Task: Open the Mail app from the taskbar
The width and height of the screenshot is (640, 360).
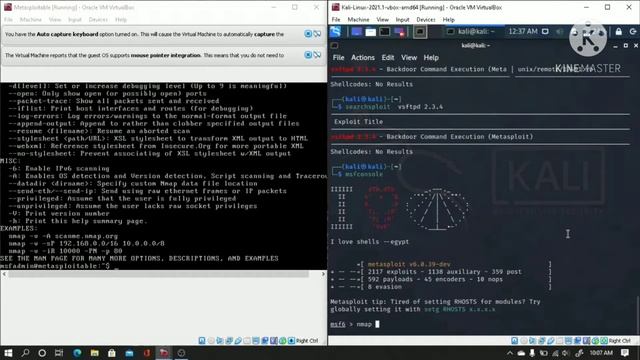Action: pos(129,353)
